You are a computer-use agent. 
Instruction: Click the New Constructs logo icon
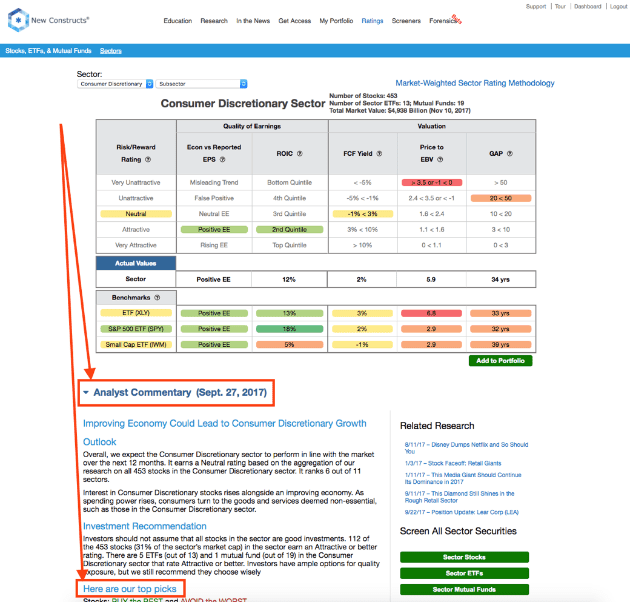(x=18, y=20)
